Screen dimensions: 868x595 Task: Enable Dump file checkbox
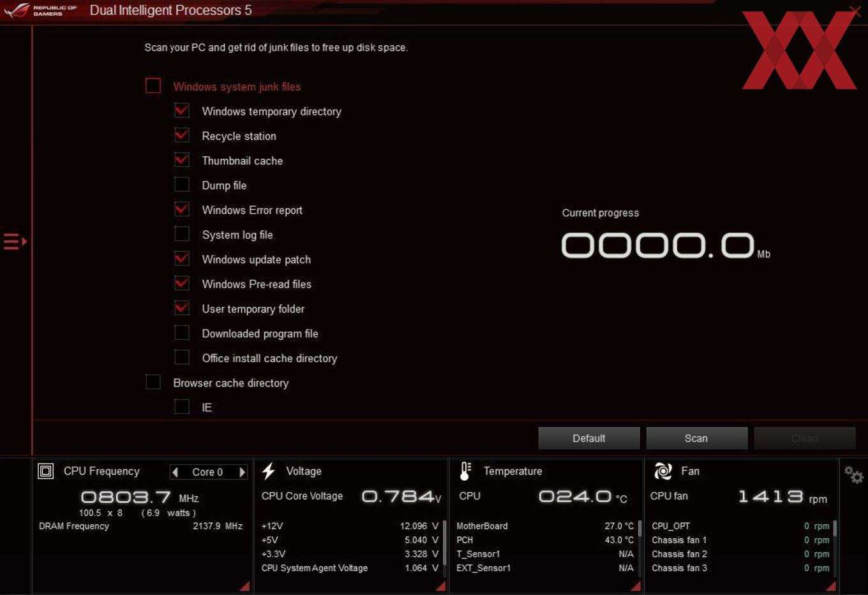coord(182,185)
